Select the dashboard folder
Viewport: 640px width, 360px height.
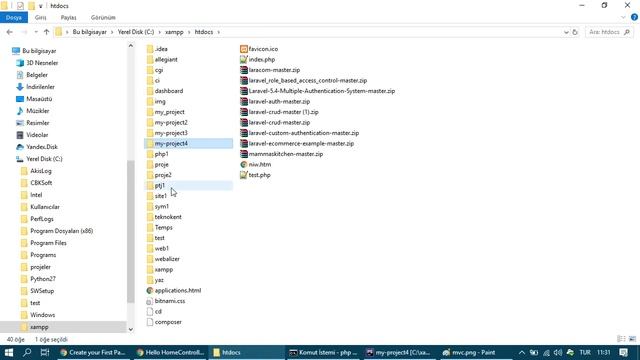coord(165,91)
